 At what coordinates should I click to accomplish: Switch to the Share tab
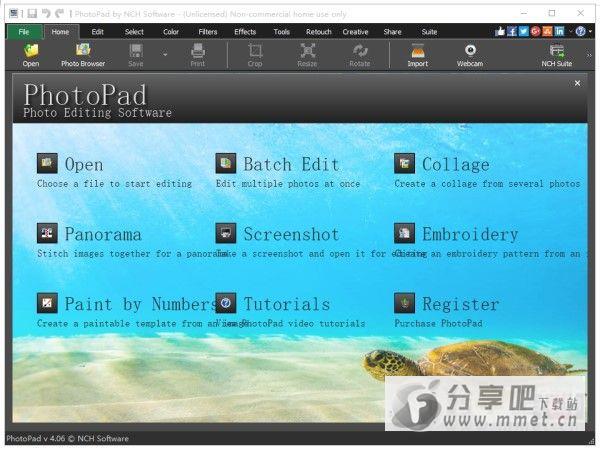click(x=392, y=32)
